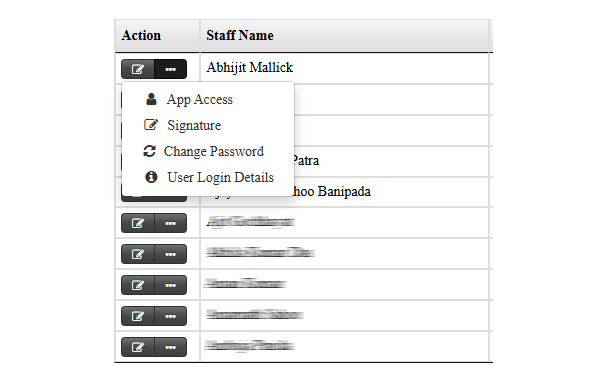This screenshot has width=600, height=381.
Task: Click edit icon in second blurred-name row
Action: click(138, 254)
